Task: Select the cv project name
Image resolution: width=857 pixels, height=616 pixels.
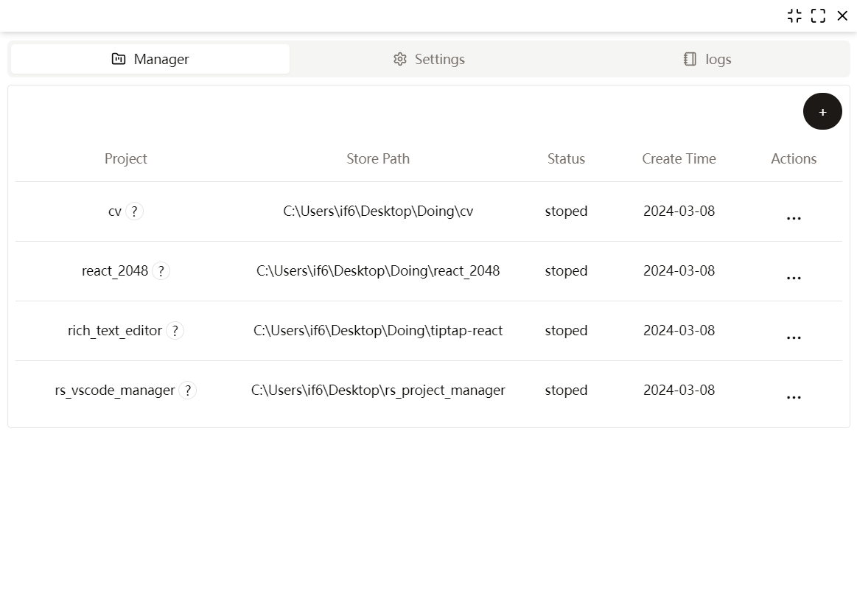Action: click(115, 211)
